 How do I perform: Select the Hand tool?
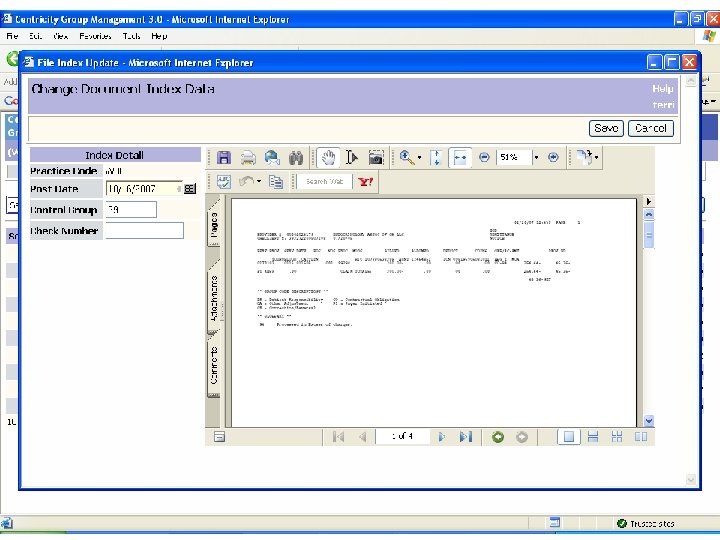(x=328, y=158)
